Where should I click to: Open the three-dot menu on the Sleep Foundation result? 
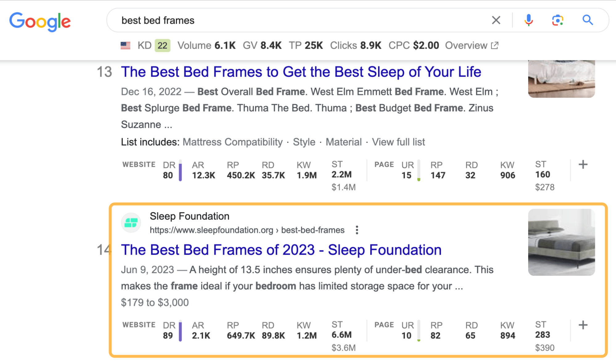[x=357, y=230]
